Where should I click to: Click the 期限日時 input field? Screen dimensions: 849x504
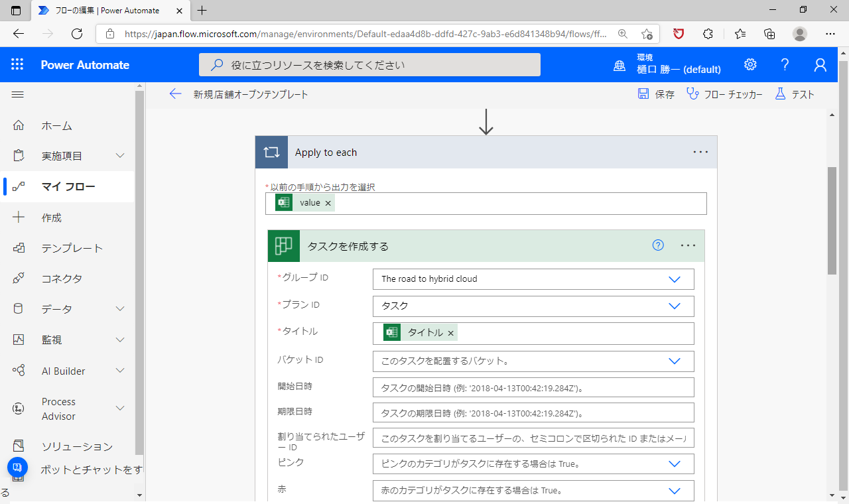tap(533, 412)
